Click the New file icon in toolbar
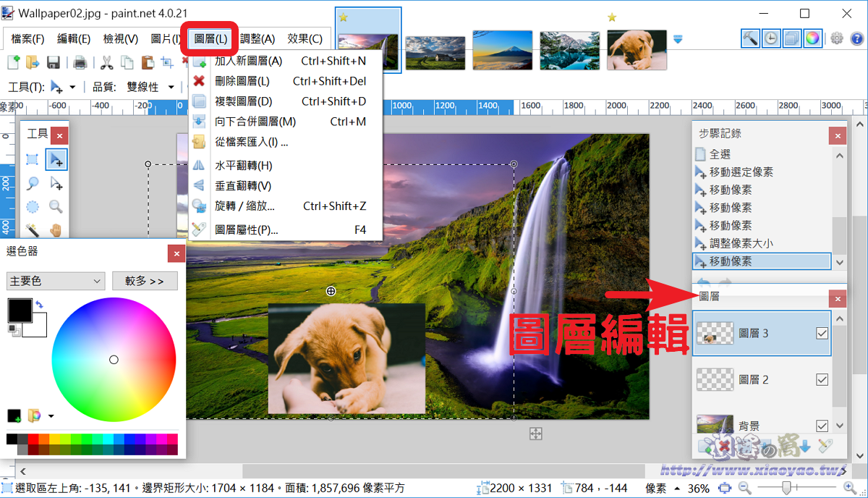This screenshot has width=868, height=498. 12,62
